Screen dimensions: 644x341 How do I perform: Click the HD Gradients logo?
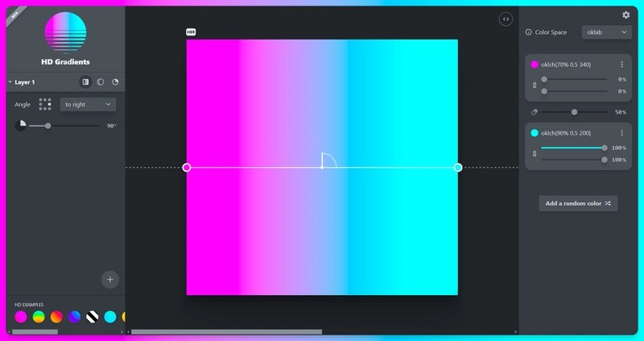65,33
